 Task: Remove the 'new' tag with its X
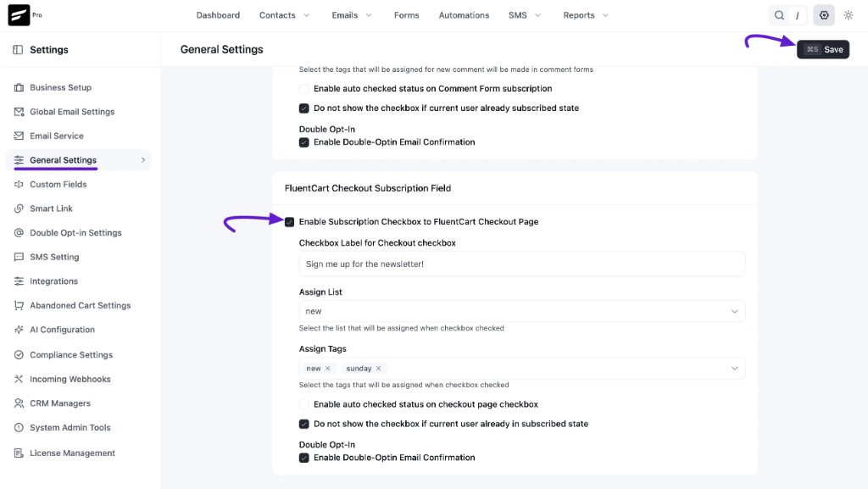click(x=328, y=369)
